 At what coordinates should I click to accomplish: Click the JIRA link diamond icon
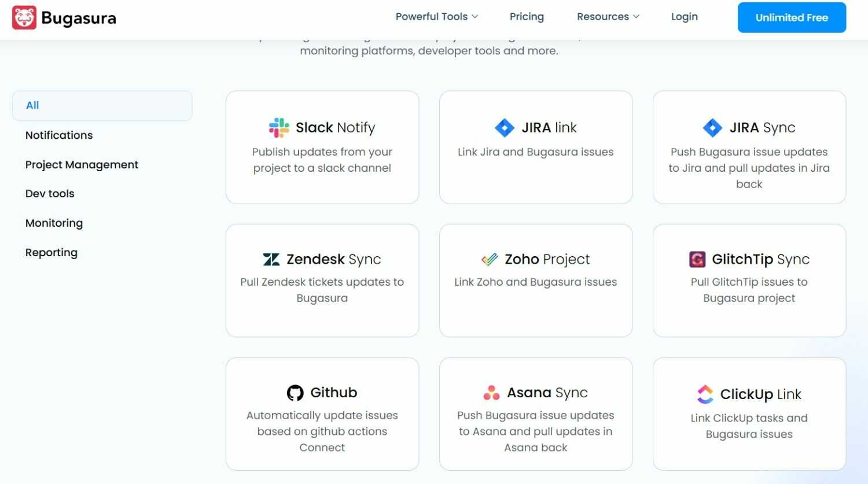coord(505,128)
